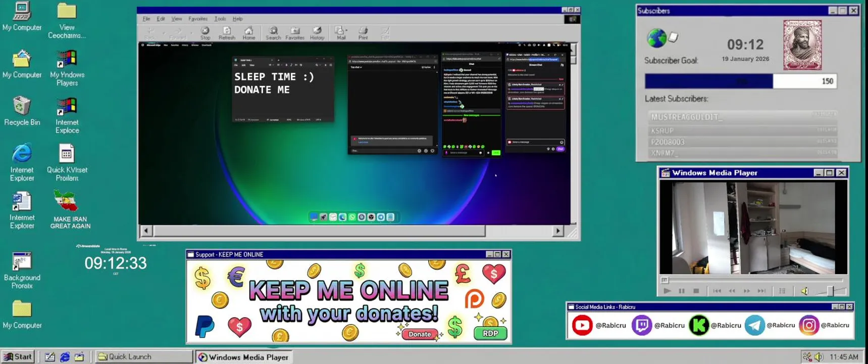Click the Print toolbar icon
The height and width of the screenshot is (364, 868).
tap(363, 33)
